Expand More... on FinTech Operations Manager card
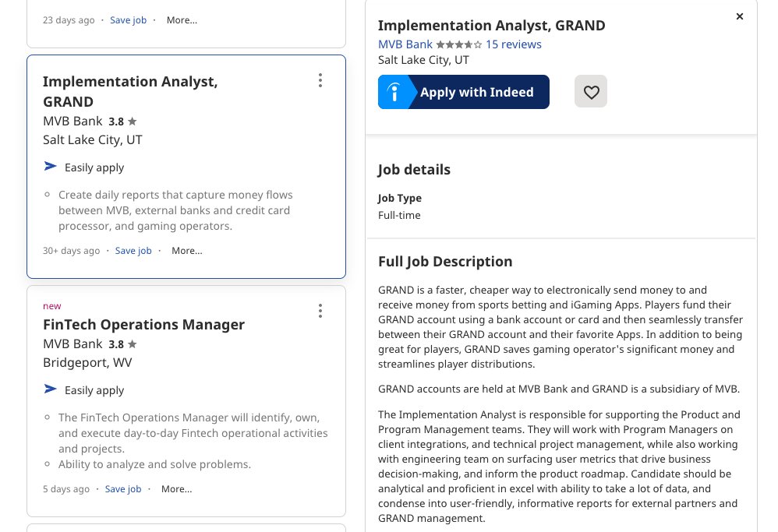The image size is (778, 532). pyautogui.click(x=176, y=489)
